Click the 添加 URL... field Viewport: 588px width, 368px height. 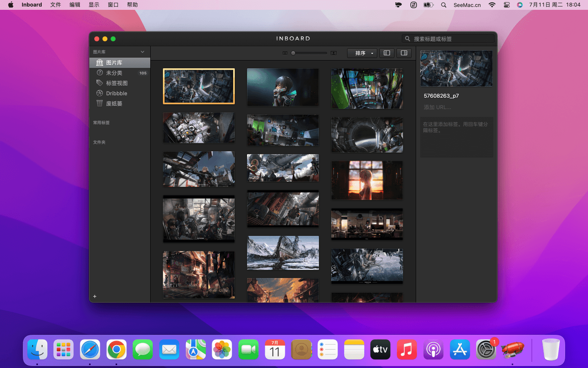438,107
